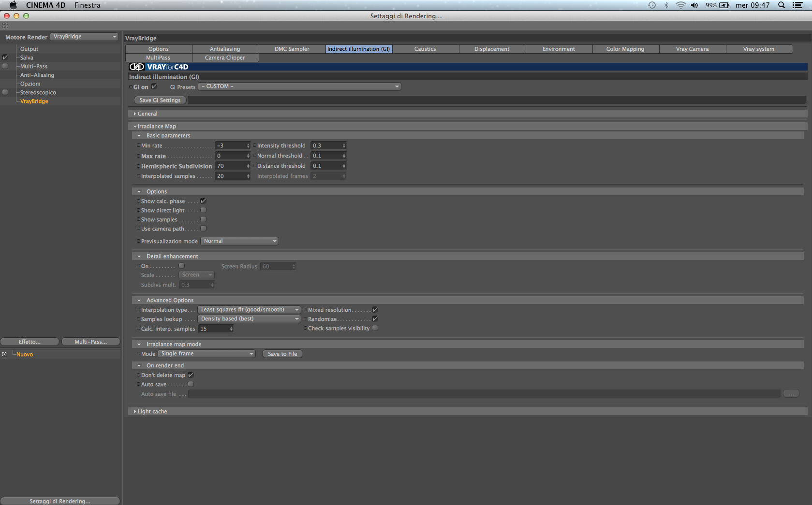Enable Use camera path checkbox
Image resolution: width=812 pixels, height=505 pixels.
point(203,229)
